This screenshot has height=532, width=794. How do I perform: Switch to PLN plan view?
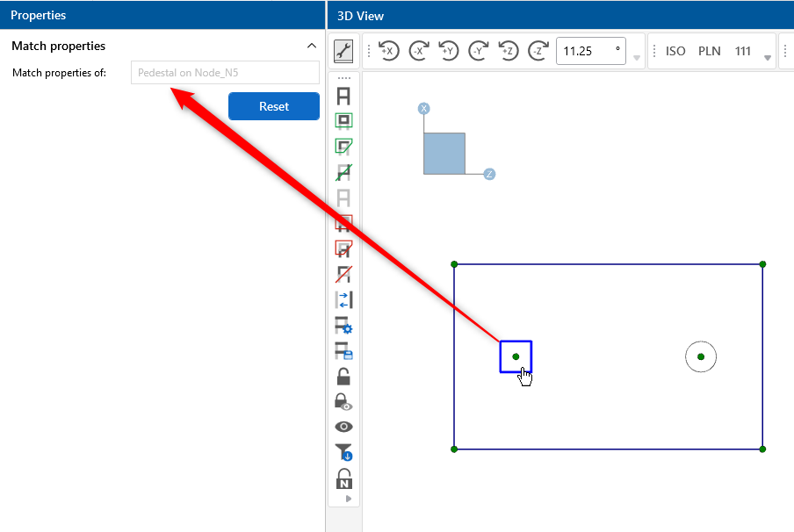click(x=709, y=51)
